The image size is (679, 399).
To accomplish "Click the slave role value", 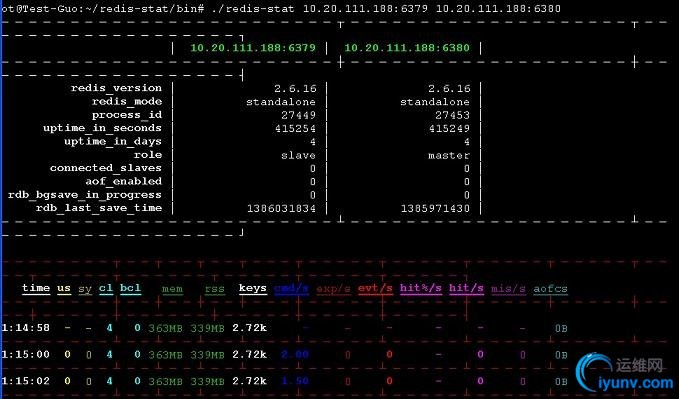I will click(x=298, y=155).
